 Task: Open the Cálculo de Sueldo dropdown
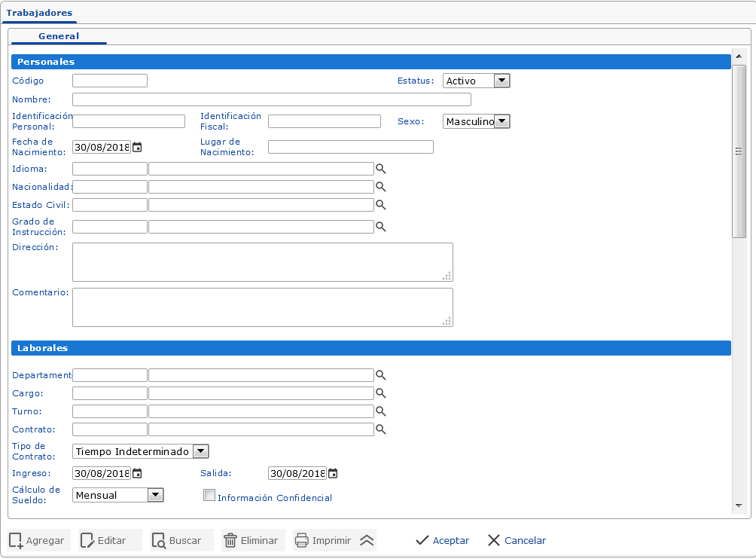point(155,495)
